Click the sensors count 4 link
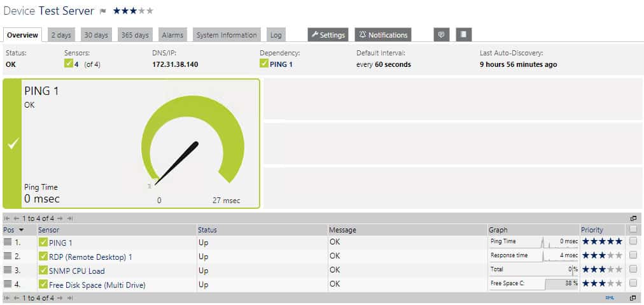The width and height of the screenshot is (644, 305). [x=76, y=64]
